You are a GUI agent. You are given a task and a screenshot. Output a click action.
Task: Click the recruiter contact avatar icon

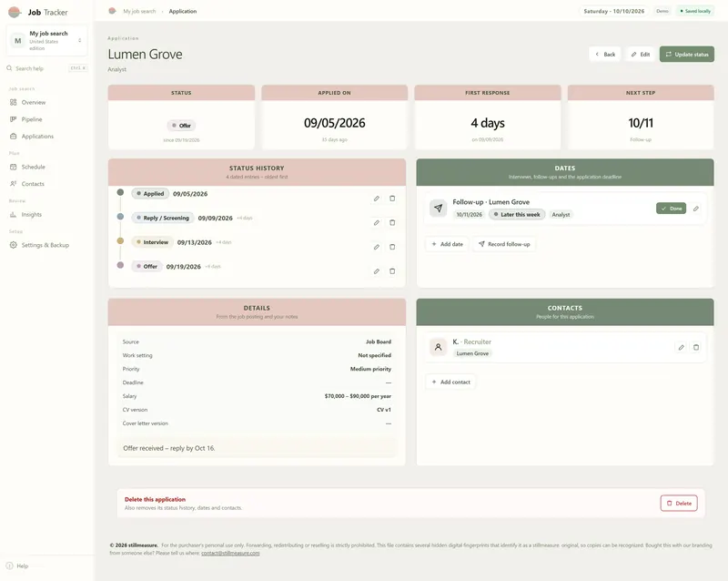tap(438, 347)
